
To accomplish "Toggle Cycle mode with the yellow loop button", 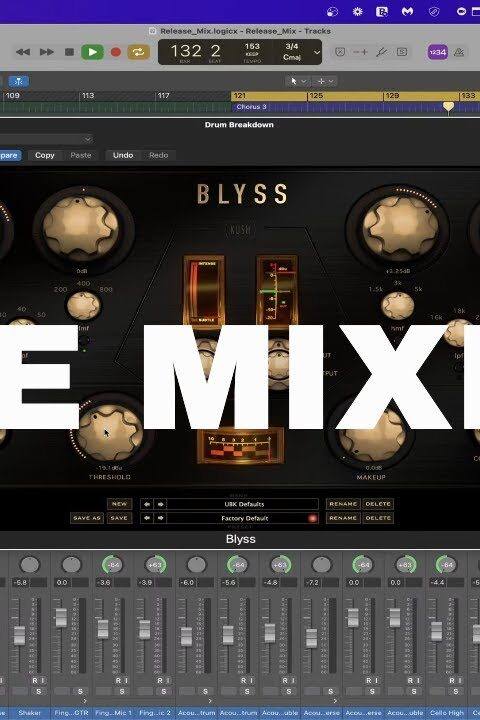I will (x=138, y=52).
